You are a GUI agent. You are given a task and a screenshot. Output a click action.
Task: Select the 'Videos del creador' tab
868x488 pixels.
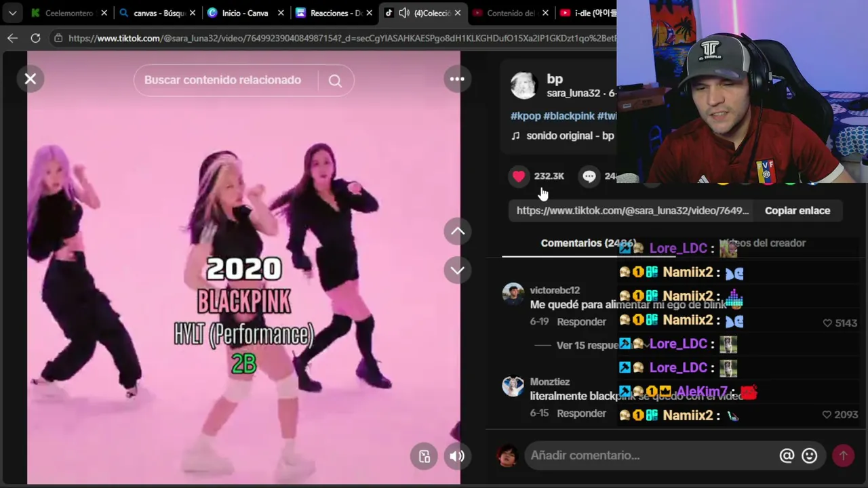[x=763, y=243]
